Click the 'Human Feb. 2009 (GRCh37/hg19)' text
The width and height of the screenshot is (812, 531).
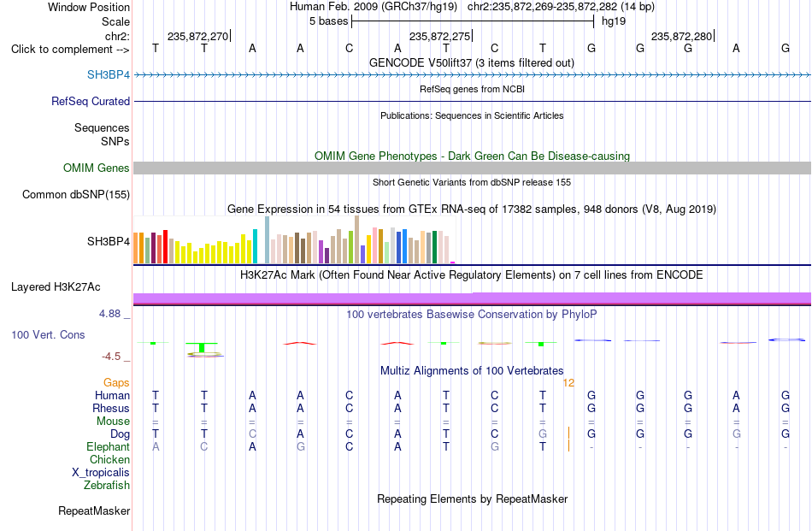374,7
